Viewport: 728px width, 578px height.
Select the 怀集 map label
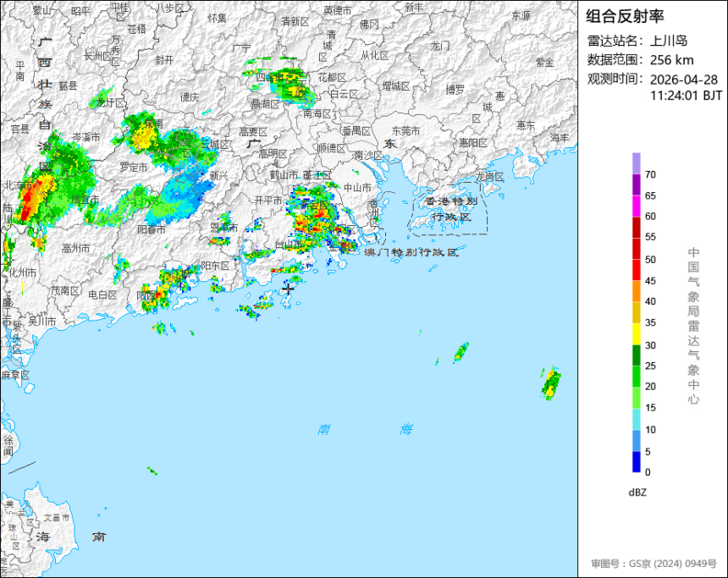[218, 18]
